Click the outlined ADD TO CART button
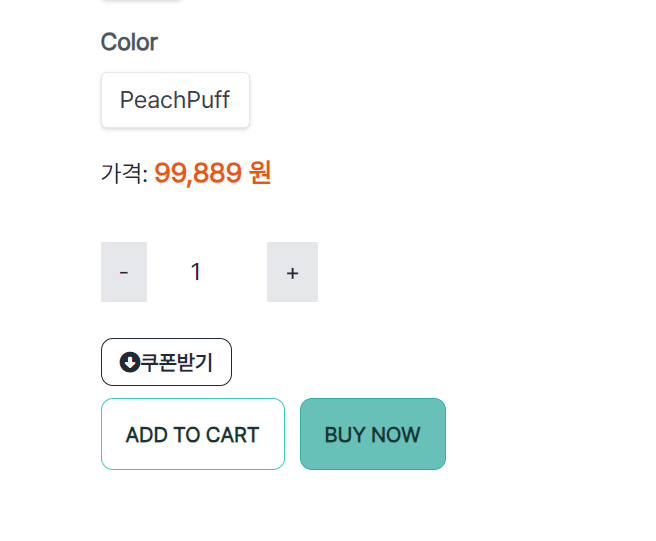656x541 pixels. point(193,434)
